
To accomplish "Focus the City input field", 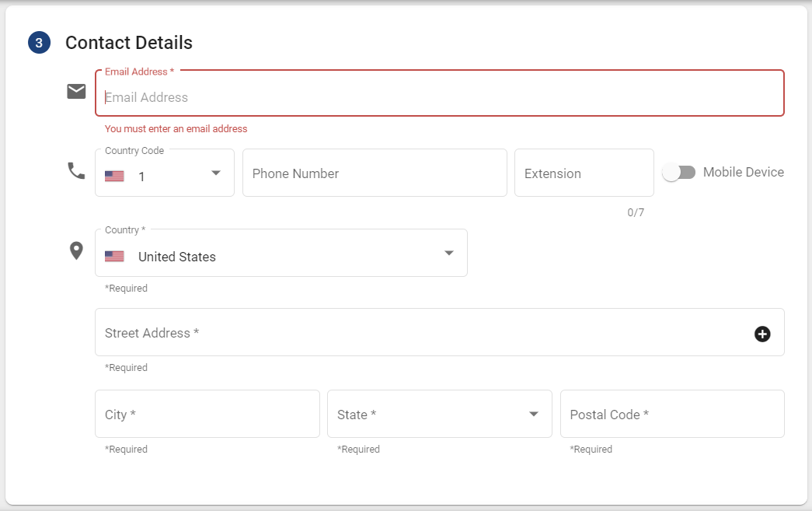I will click(207, 415).
